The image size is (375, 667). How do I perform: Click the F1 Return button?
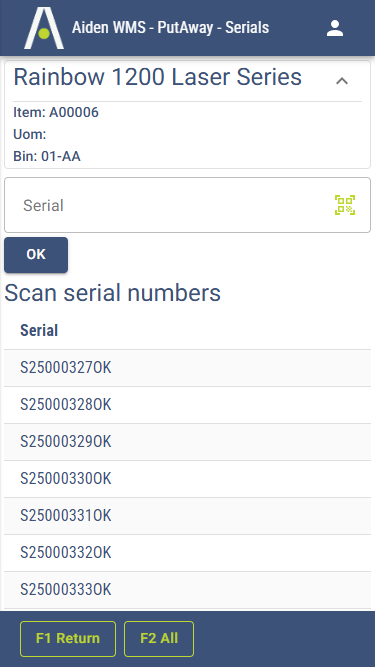[x=68, y=638]
